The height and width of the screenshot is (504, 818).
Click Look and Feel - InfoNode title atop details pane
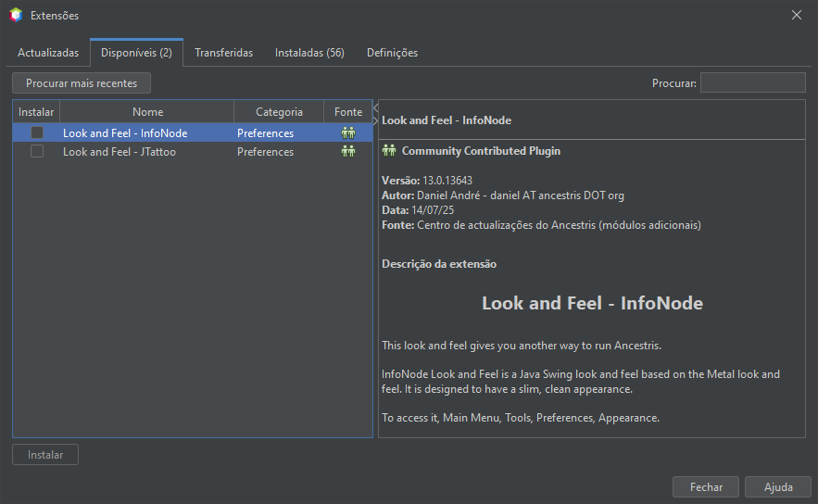446,120
